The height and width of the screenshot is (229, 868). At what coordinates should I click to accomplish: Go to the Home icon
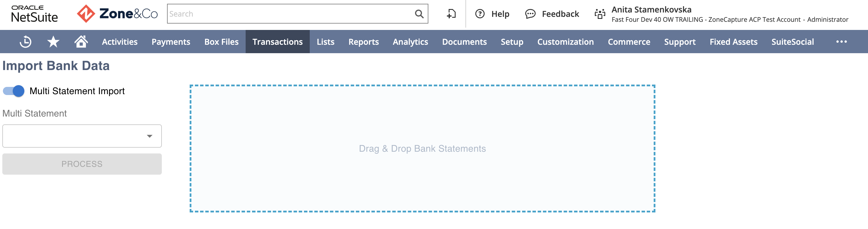coord(81,41)
